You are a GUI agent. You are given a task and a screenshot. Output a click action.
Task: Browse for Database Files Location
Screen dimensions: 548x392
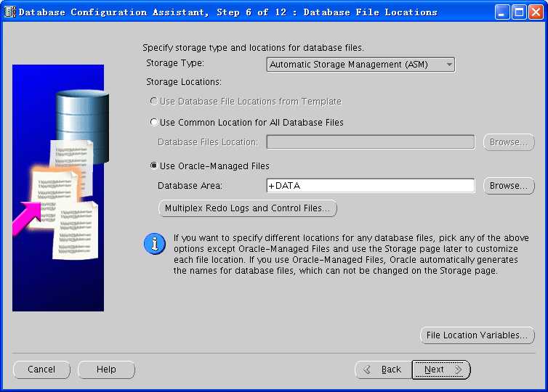(509, 142)
